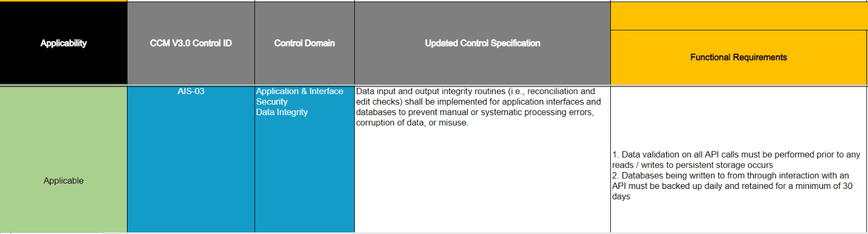Click requirement 2 about databases backed up daily

tap(732, 186)
